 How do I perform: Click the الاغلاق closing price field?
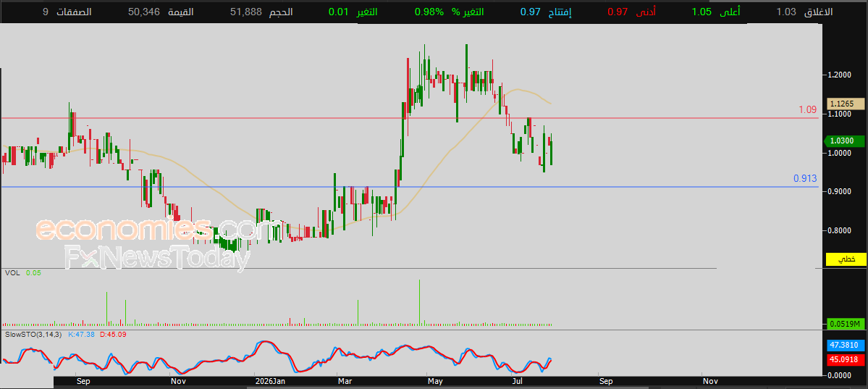pos(811,12)
